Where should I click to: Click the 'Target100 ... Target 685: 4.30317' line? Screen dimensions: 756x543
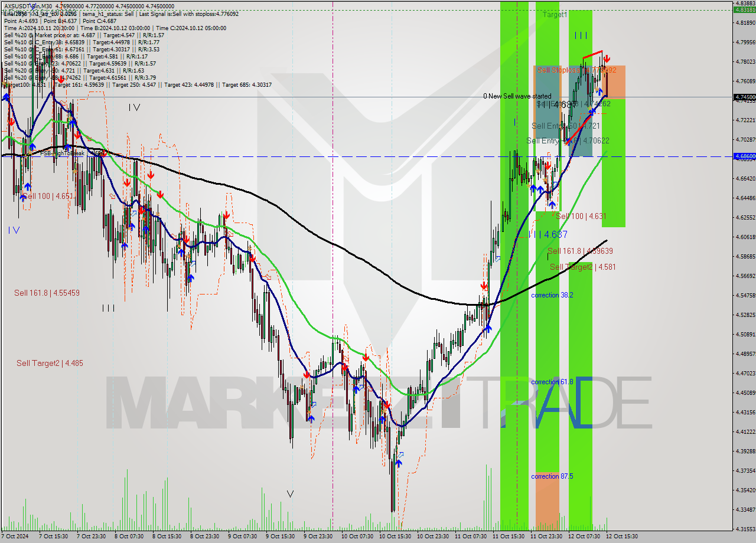[x=138, y=84]
